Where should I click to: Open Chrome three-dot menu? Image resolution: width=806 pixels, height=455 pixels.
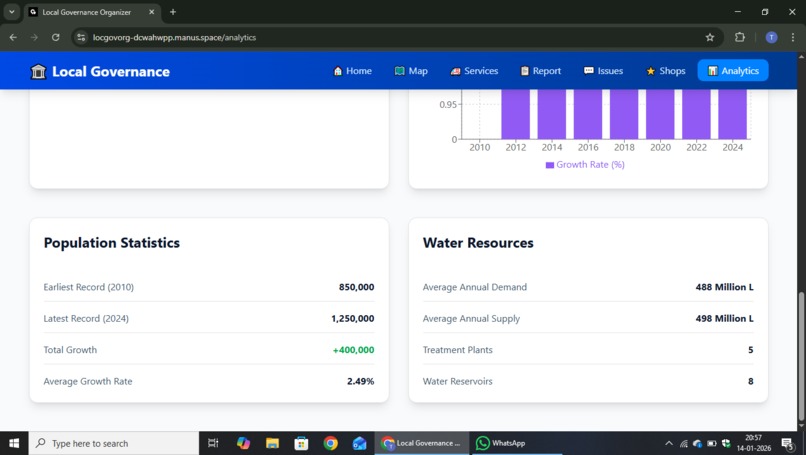pyautogui.click(x=793, y=37)
